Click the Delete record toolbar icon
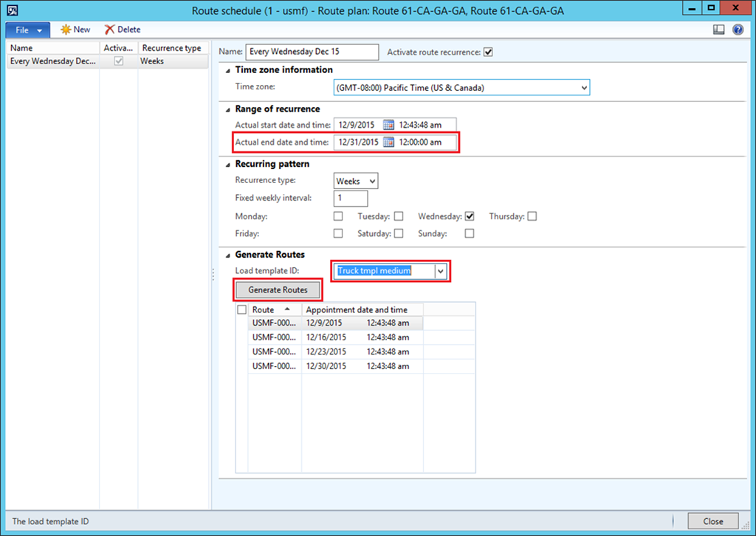Screen dimensions: 756x536 click(x=110, y=30)
